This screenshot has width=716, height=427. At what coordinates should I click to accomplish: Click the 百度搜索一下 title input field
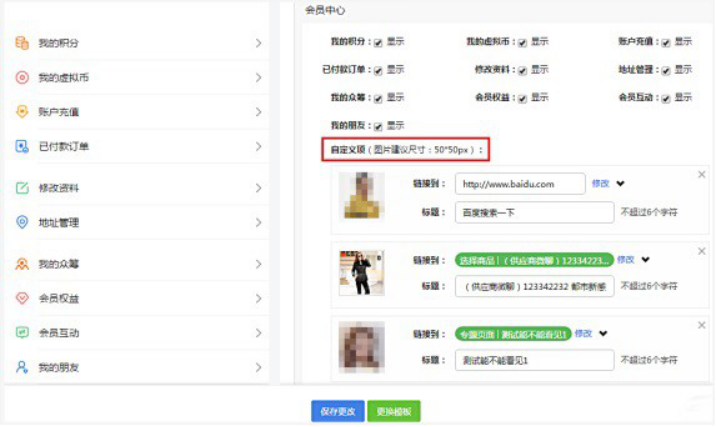533,212
